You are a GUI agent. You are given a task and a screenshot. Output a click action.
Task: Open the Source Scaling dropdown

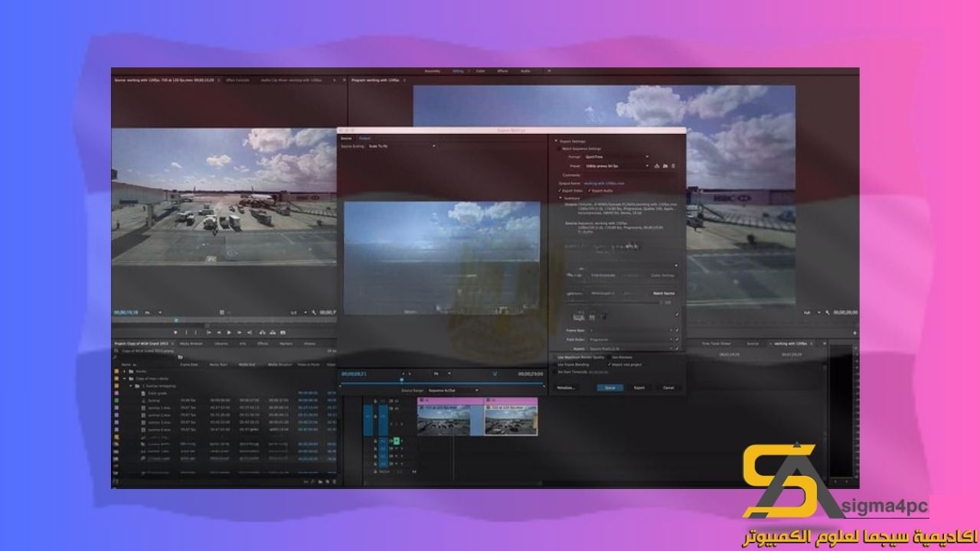point(402,145)
